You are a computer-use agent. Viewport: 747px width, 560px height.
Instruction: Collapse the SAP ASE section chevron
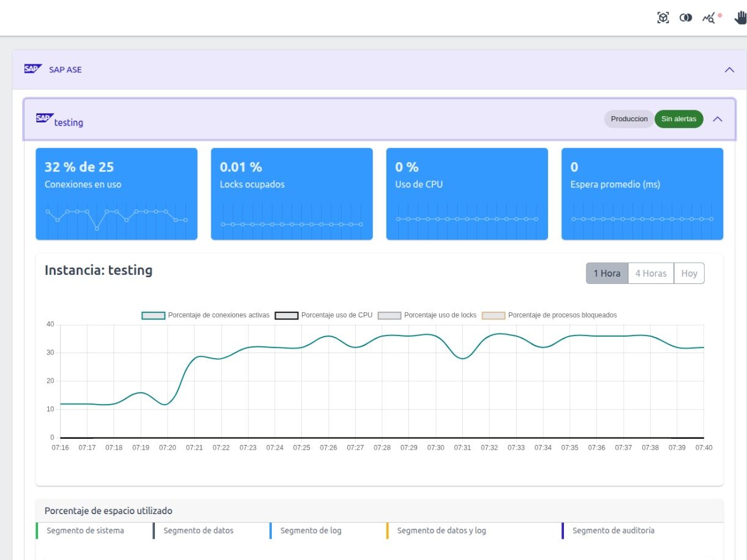tap(729, 70)
